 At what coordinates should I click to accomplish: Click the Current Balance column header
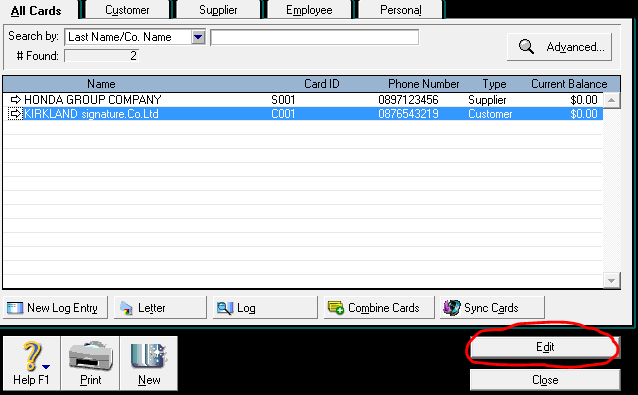tap(569, 84)
